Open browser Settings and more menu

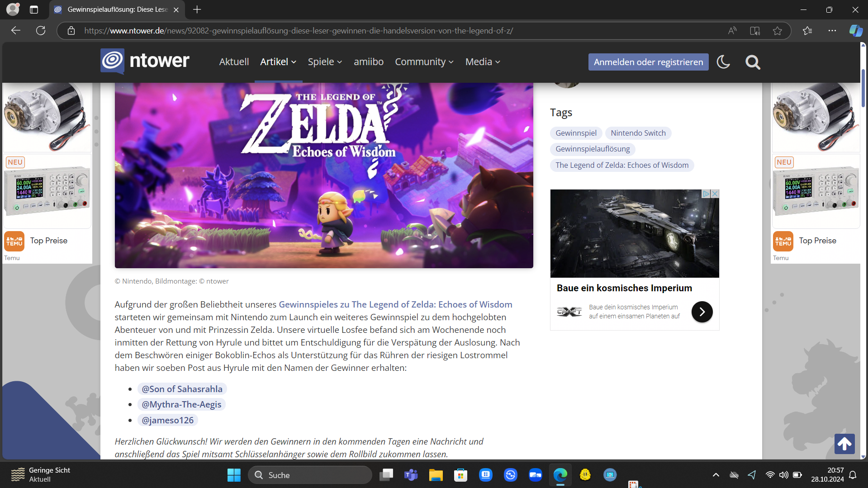tap(832, 31)
